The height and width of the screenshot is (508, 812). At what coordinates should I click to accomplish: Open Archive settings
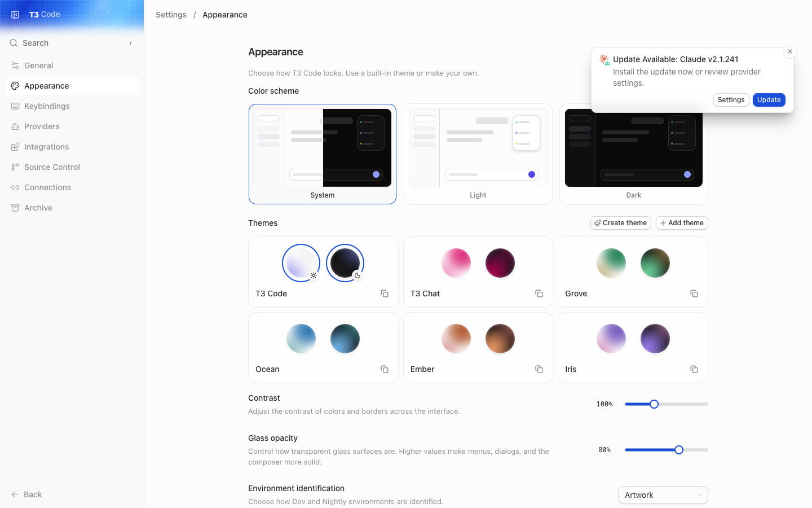[x=72, y=208]
